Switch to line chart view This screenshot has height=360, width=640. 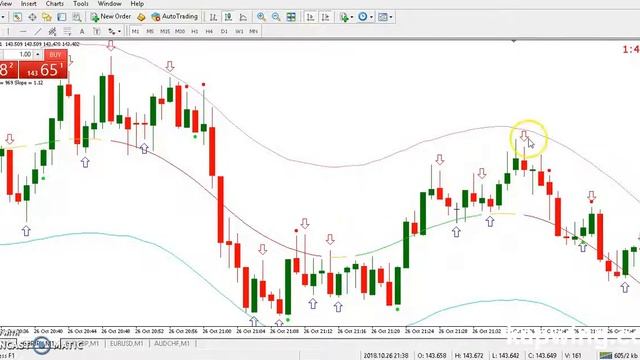point(243,17)
